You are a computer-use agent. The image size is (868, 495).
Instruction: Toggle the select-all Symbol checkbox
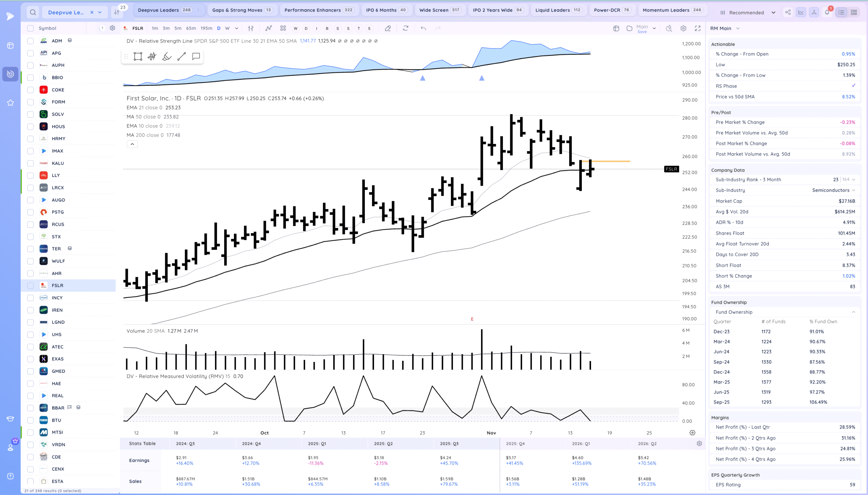(x=30, y=28)
